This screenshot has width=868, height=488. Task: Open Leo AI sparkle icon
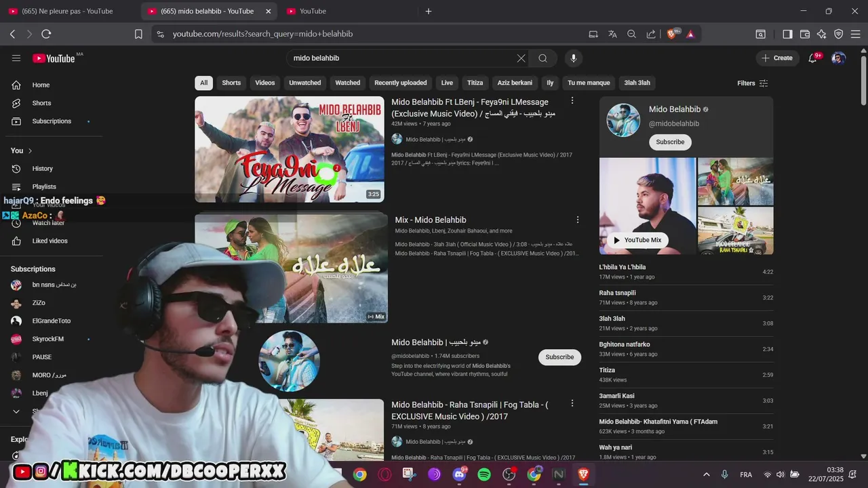click(822, 34)
